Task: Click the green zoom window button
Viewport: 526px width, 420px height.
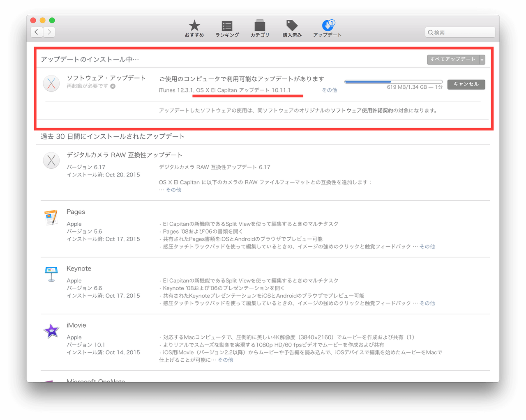Action: coord(52,20)
